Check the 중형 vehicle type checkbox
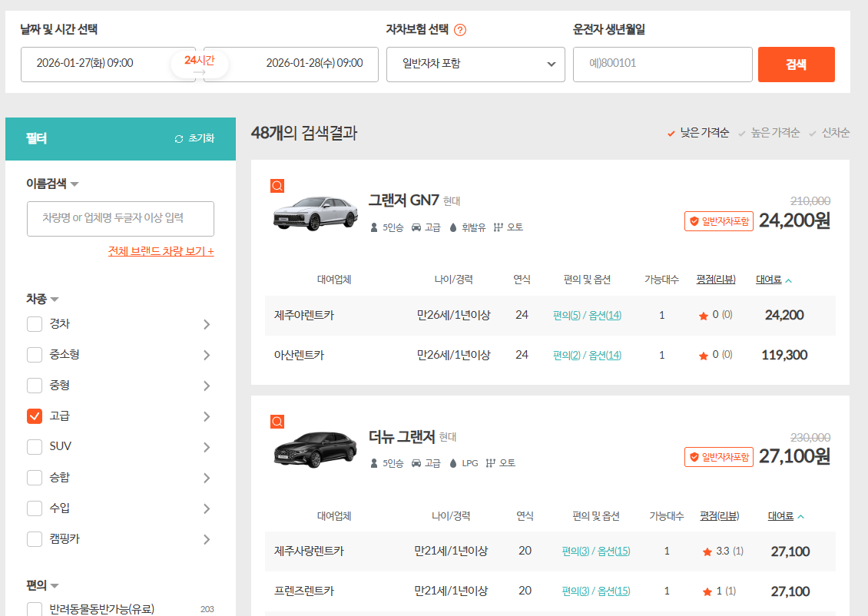The width and height of the screenshot is (868, 616). click(x=35, y=386)
